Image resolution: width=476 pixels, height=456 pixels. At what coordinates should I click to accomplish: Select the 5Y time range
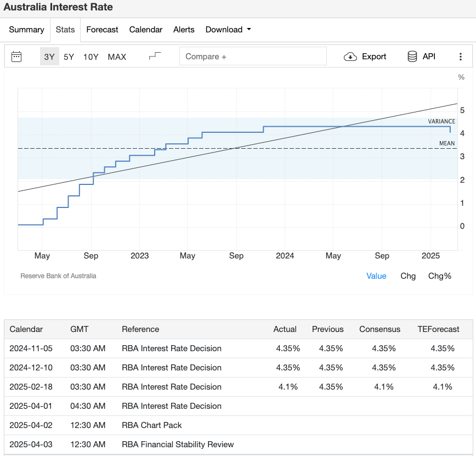(x=69, y=57)
